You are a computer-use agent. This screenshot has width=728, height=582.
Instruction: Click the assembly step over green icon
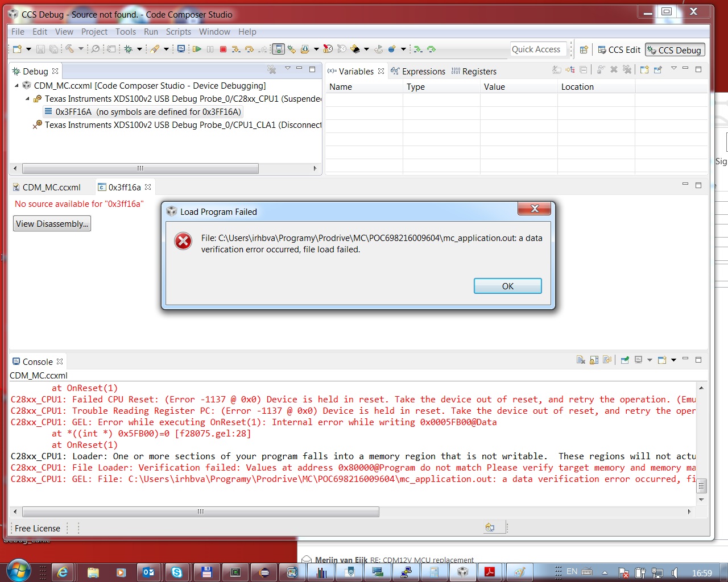pos(431,49)
